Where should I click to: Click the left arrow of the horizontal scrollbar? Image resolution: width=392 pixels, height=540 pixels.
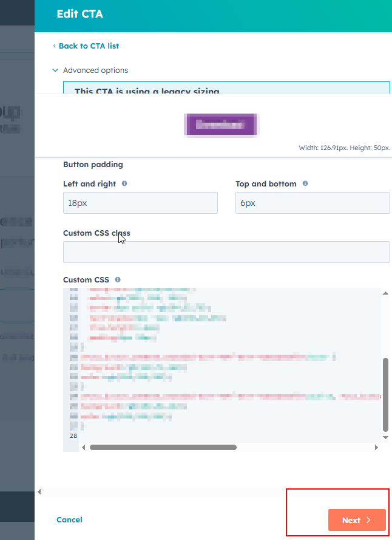pos(83,447)
